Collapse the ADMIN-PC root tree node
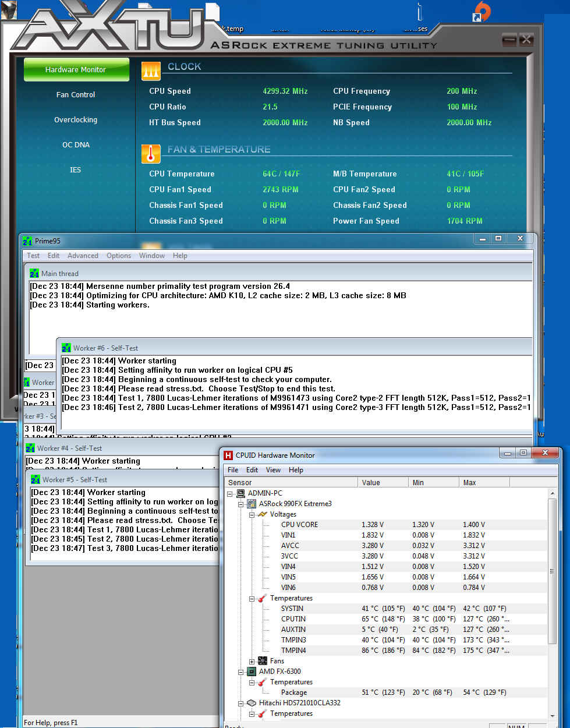Screen dimensions: 570x728 (230, 493)
